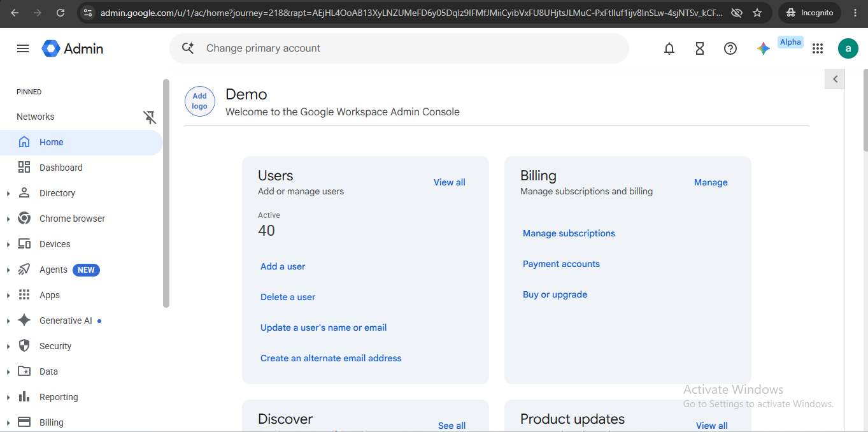Click the browser back arrow

point(15,13)
